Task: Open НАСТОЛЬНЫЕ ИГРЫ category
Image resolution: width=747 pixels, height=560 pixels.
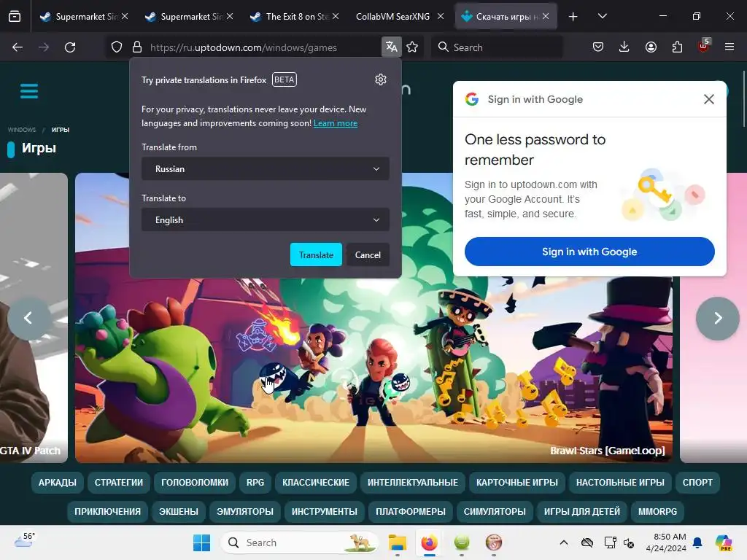Action: click(620, 483)
